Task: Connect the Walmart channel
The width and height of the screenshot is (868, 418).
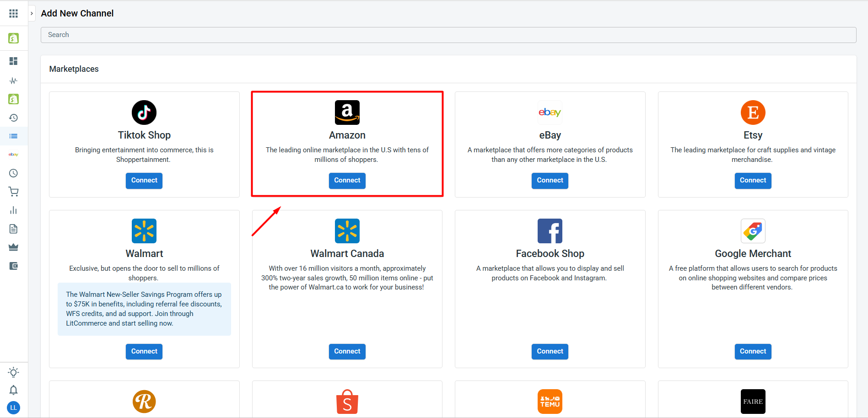Action: 144,352
